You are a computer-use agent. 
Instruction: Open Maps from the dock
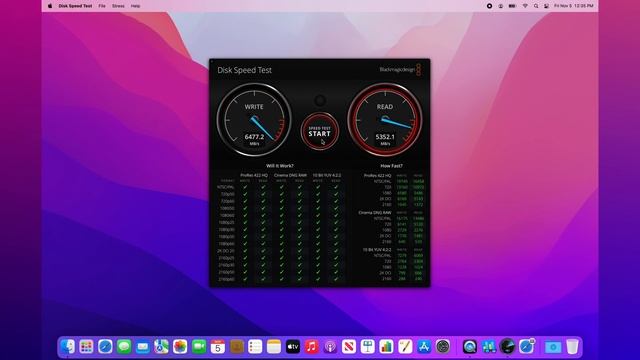point(161,347)
